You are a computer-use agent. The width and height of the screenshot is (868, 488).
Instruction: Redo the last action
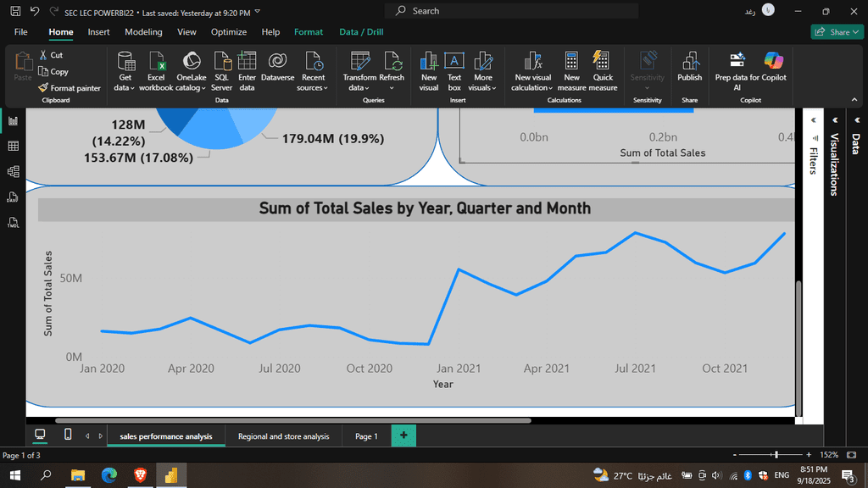coord(53,11)
